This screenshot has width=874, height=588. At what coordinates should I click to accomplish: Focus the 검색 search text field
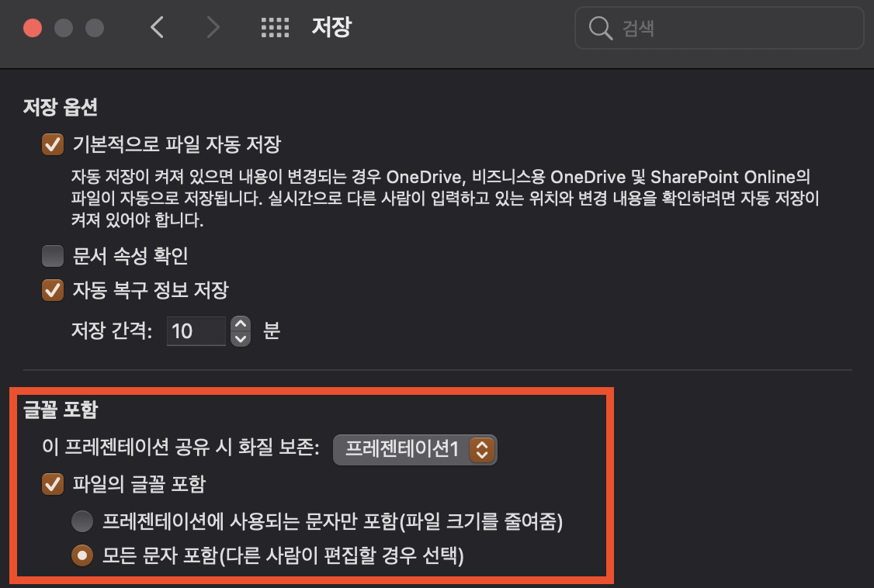coord(719,28)
